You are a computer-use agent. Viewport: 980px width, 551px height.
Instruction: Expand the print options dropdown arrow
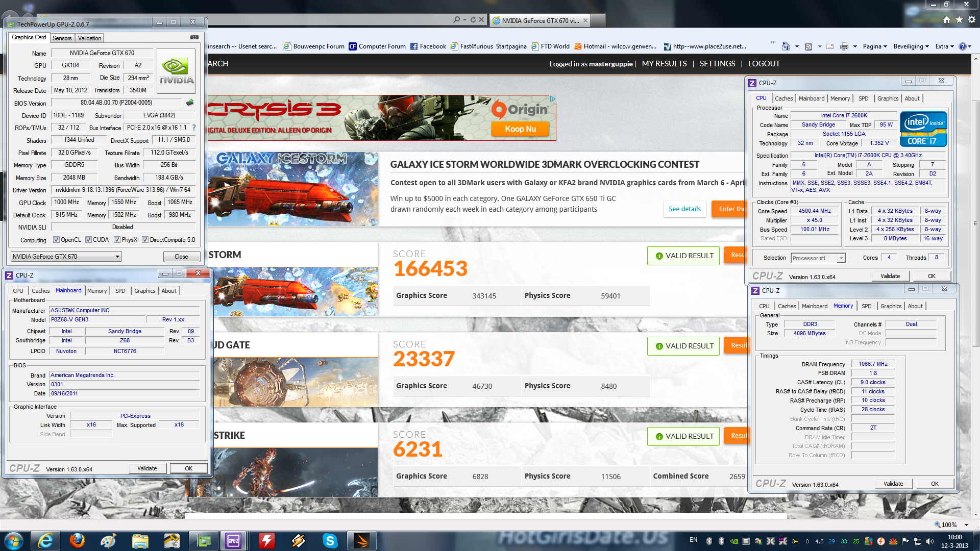(855, 46)
